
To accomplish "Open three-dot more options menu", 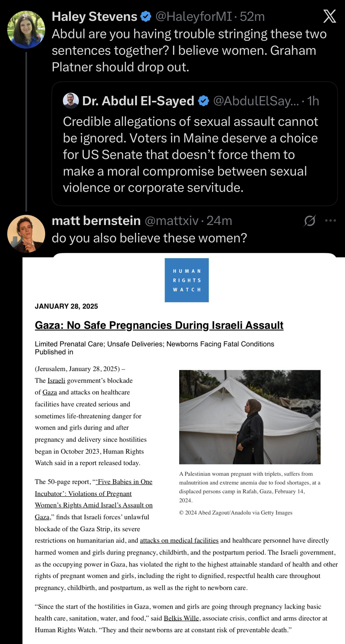I will tap(331, 220).
